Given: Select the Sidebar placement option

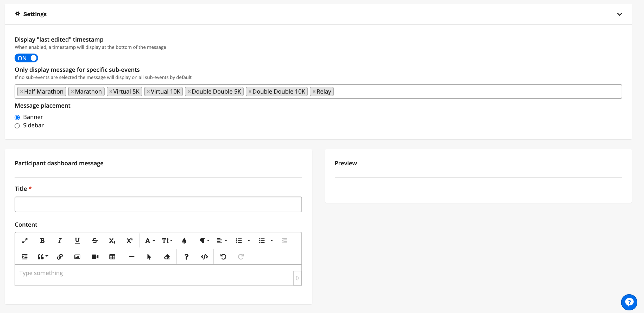Looking at the screenshot, I should click(17, 126).
